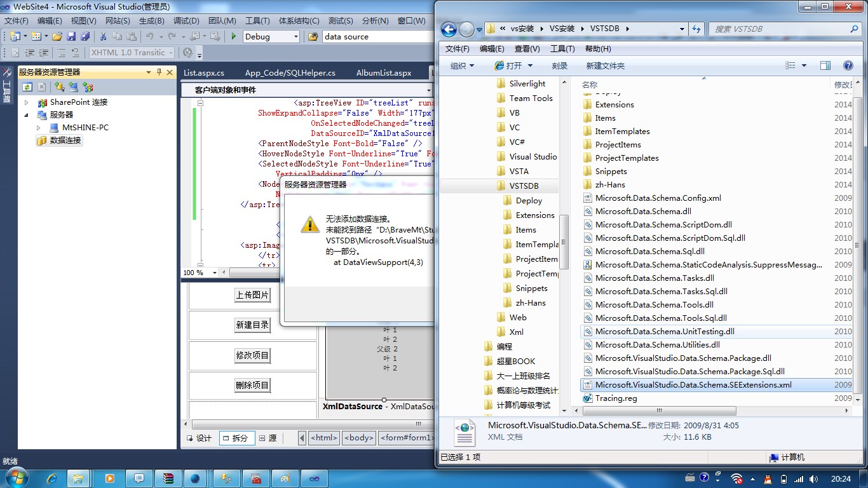This screenshot has width=868, height=488.
Task: Open Explorer help with the question mark icon
Action: 848,65
